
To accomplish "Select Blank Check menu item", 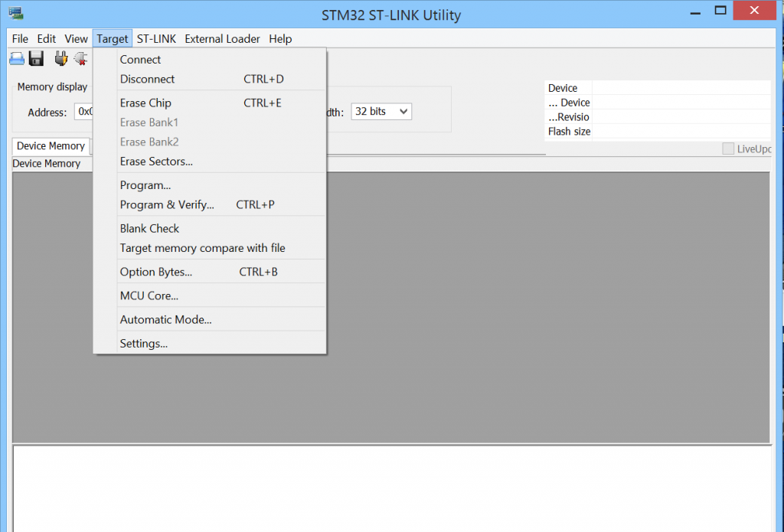I will click(x=210, y=229).
